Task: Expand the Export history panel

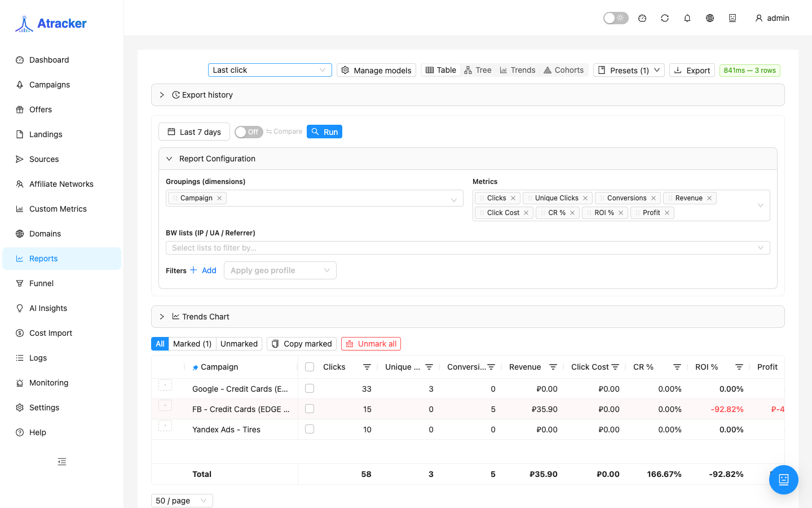Action: 468,95
